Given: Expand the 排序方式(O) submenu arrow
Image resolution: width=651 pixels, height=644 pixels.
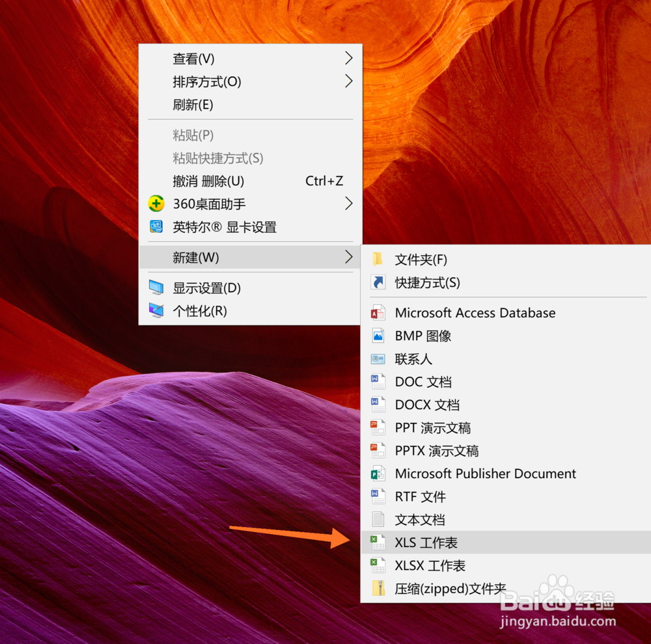Looking at the screenshot, I should click(349, 82).
